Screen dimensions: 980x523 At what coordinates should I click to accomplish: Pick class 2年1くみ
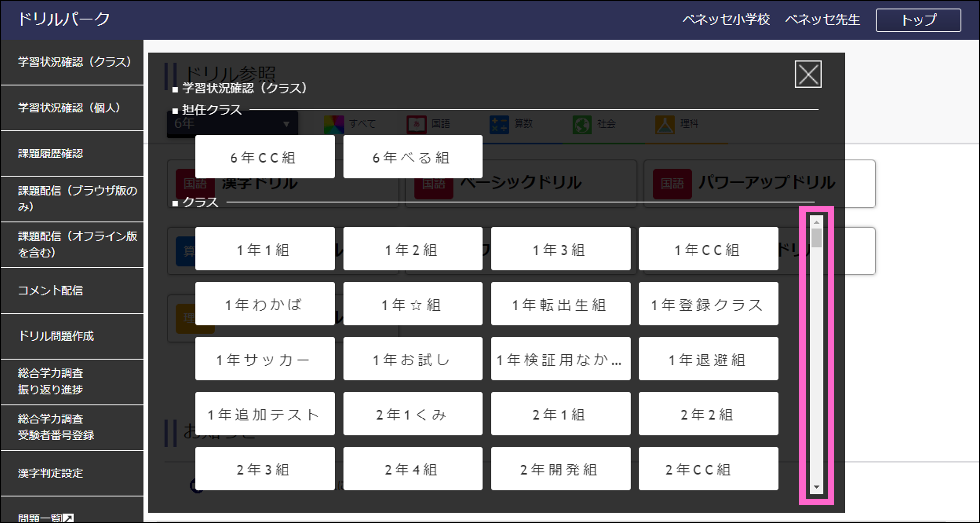412,414
